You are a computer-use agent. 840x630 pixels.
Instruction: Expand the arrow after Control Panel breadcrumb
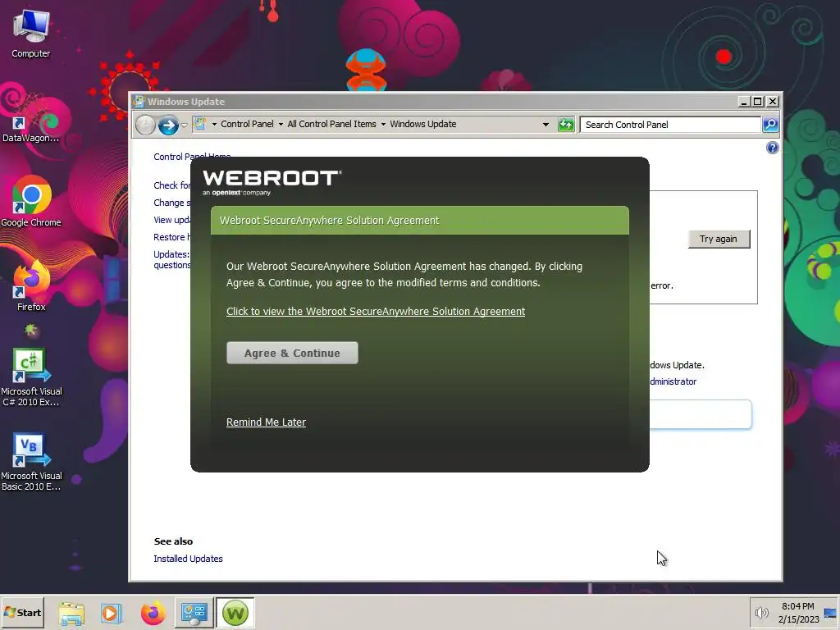[281, 125]
